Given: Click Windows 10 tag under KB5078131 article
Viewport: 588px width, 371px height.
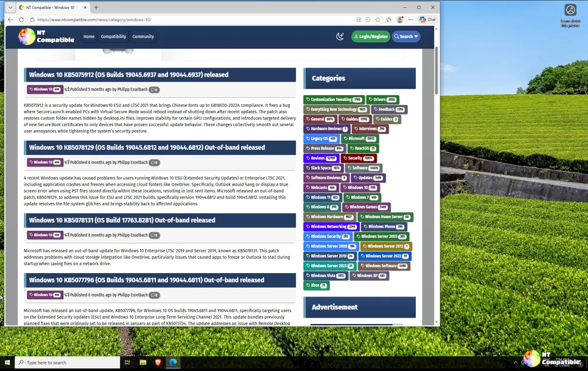Looking at the screenshot, I should click(45, 235).
